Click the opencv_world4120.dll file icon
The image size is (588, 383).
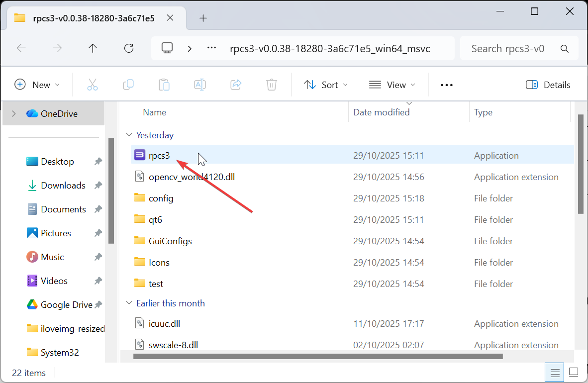139,176
